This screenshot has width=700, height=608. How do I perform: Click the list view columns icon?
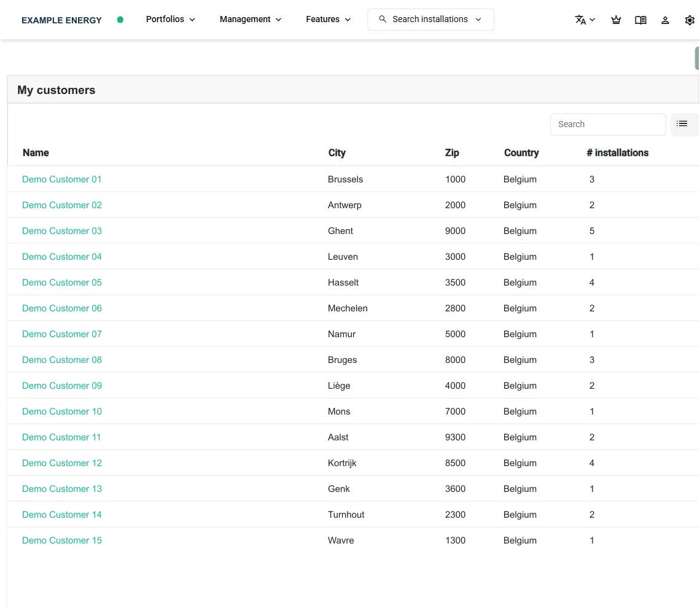(x=682, y=123)
